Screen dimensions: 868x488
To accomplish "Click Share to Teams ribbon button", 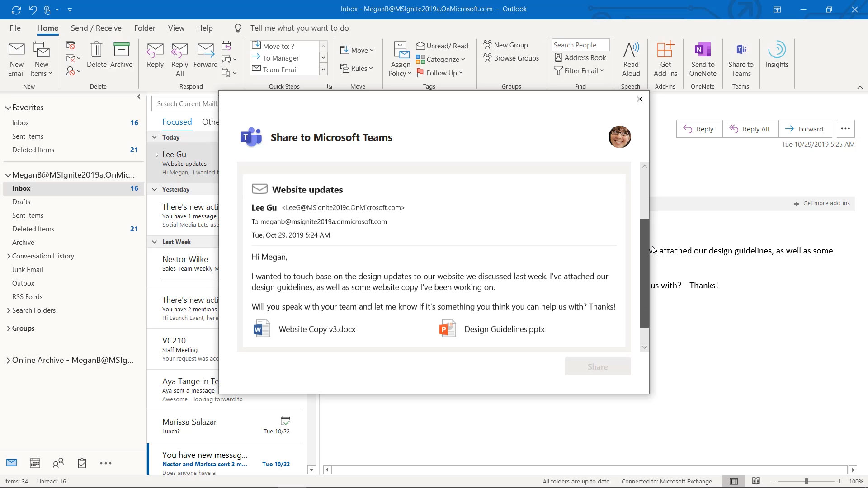I will [741, 59].
